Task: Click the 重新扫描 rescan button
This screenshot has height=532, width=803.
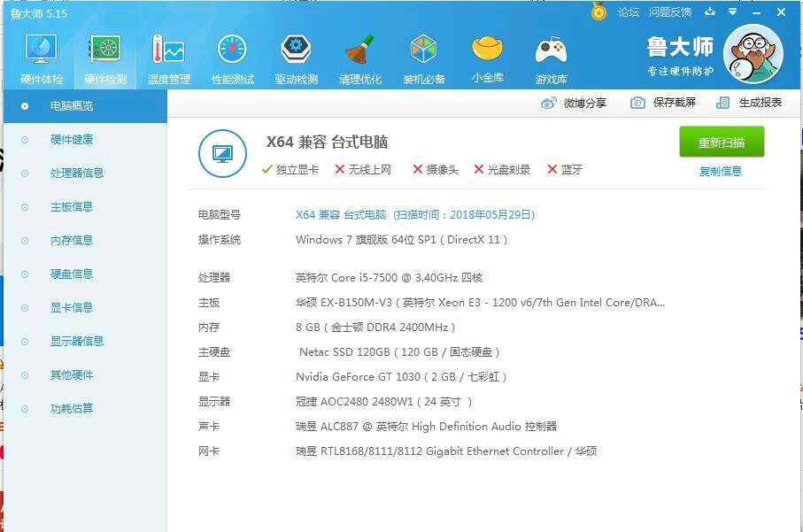Action: pyautogui.click(x=722, y=142)
